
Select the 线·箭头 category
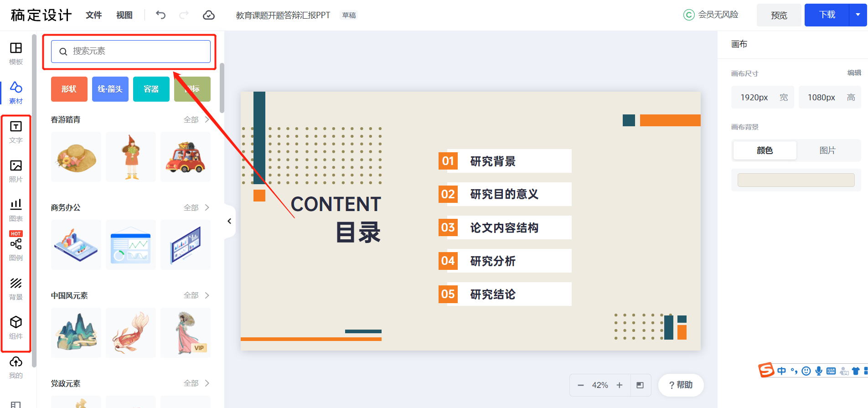pos(110,89)
